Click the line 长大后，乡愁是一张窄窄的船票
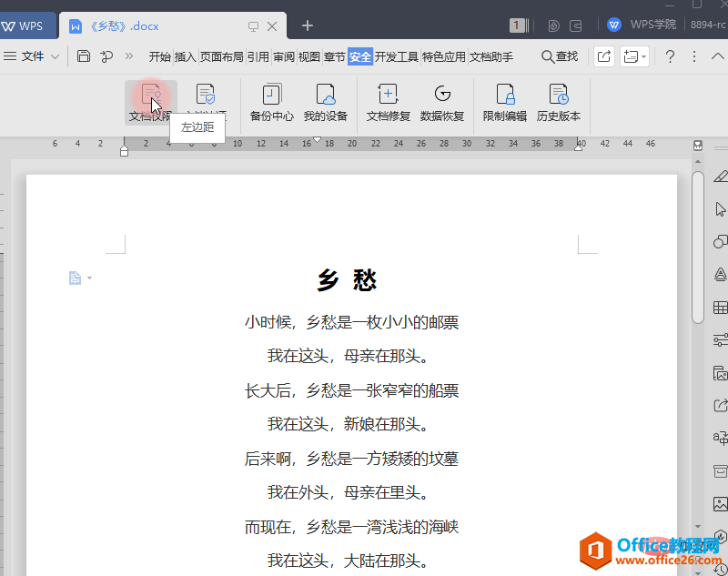The width and height of the screenshot is (728, 576). [351, 390]
